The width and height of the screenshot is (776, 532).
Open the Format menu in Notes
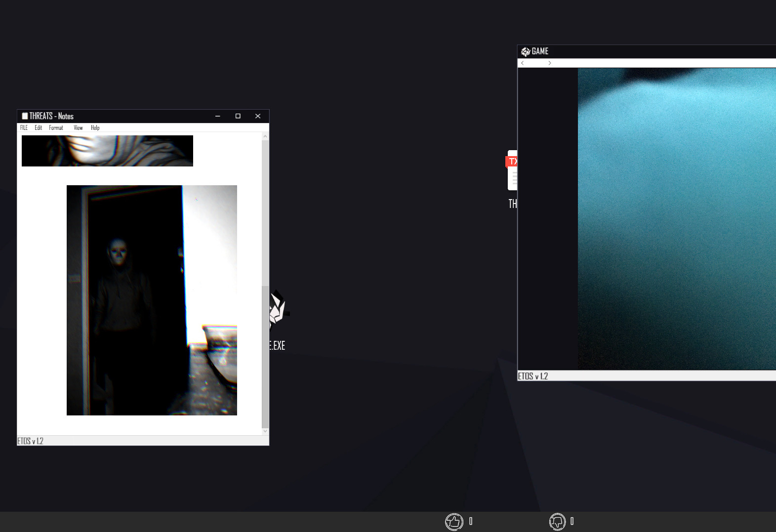[x=56, y=128]
